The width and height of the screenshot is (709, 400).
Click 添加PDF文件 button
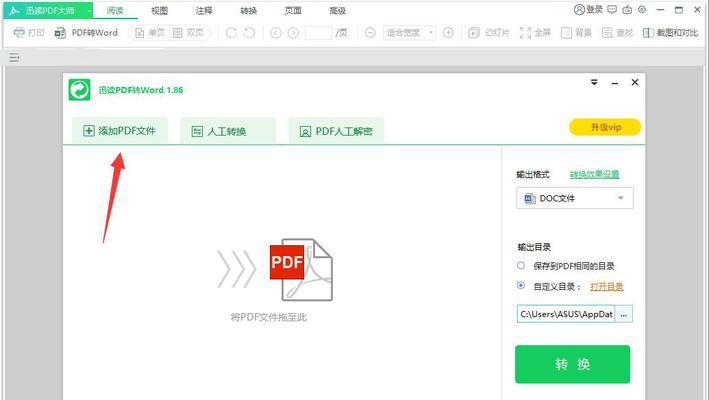coord(120,131)
